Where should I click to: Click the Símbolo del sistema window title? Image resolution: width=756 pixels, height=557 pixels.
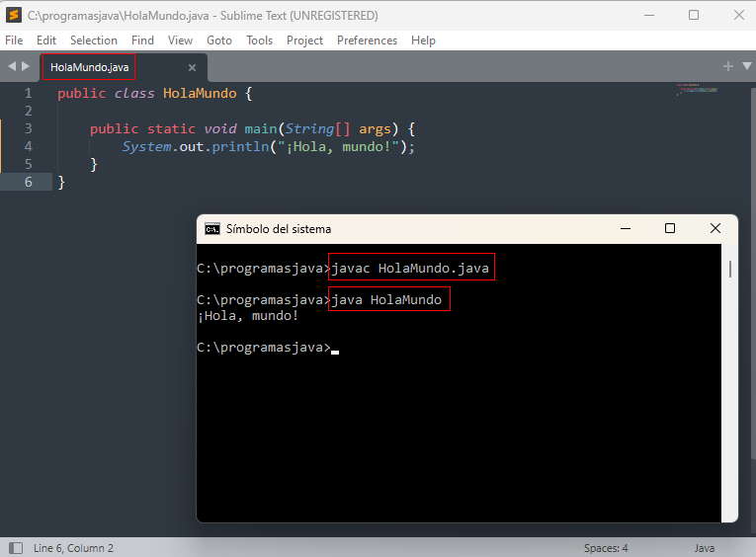tap(279, 229)
